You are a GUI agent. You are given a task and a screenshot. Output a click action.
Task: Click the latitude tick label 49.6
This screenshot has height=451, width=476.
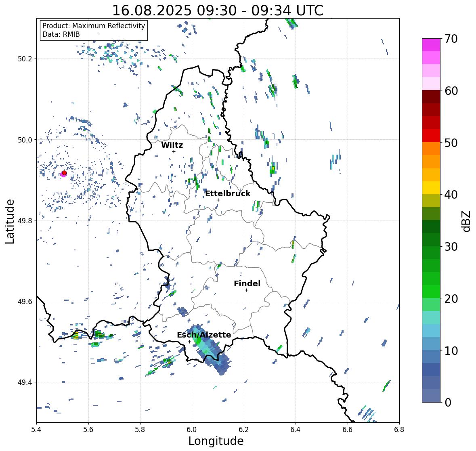pyautogui.click(x=25, y=301)
